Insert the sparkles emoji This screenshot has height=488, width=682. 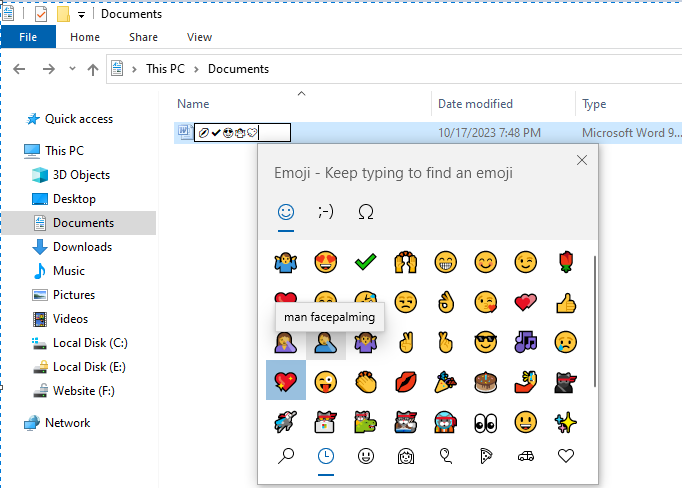566,422
